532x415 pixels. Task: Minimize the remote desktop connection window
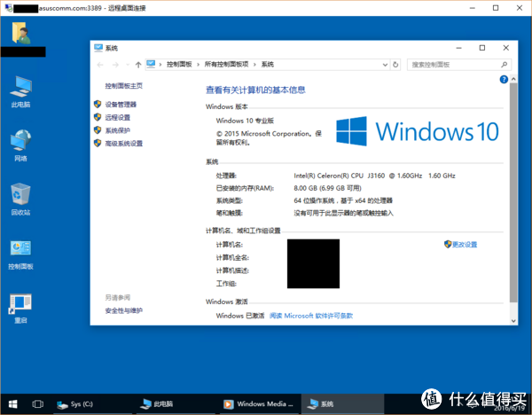tap(473, 8)
